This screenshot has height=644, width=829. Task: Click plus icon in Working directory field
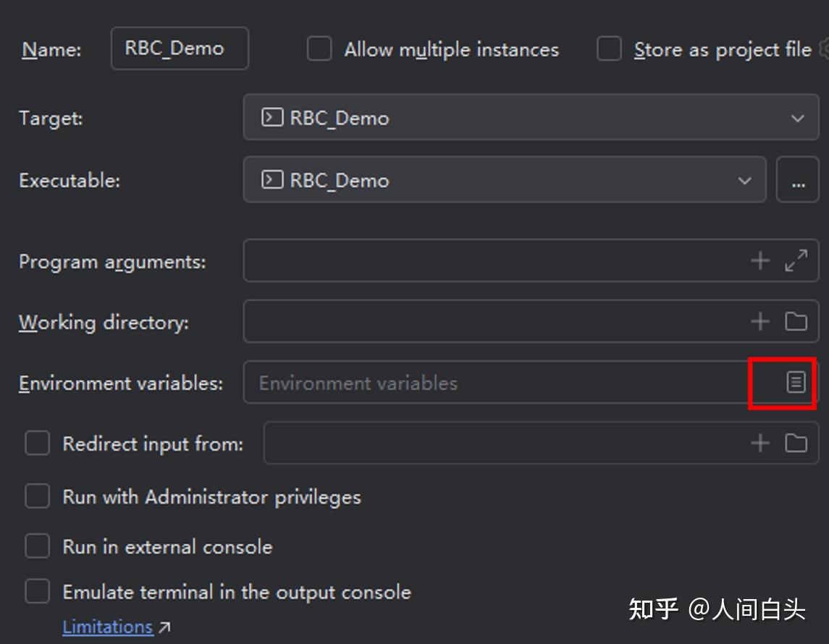760,321
